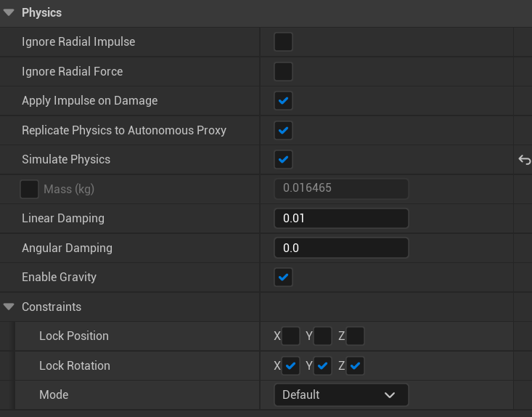Image resolution: width=532 pixels, height=417 pixels.
Task: Enable the Mass (kg) override checkbox
Action: 30,190
